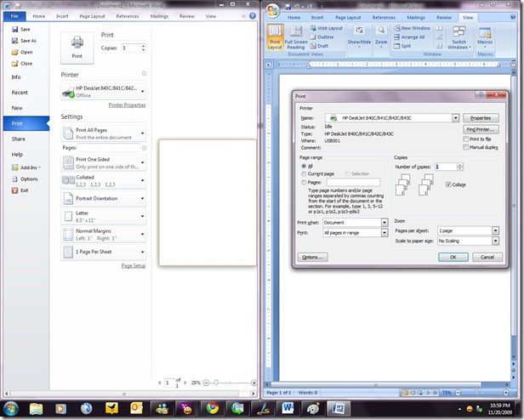This screenshot has width=524, height=420.
Task: Select the Current page radio button
Action: coord(304,173)
